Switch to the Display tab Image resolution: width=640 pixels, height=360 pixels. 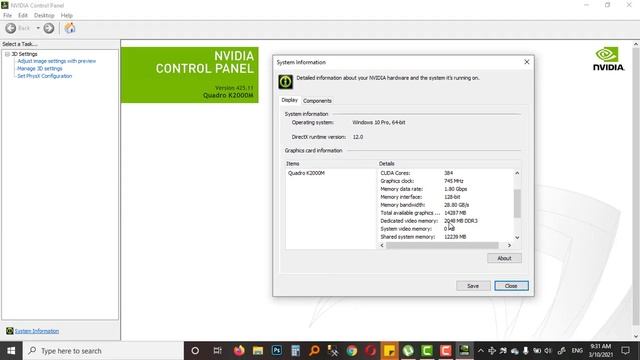(289, 100)
